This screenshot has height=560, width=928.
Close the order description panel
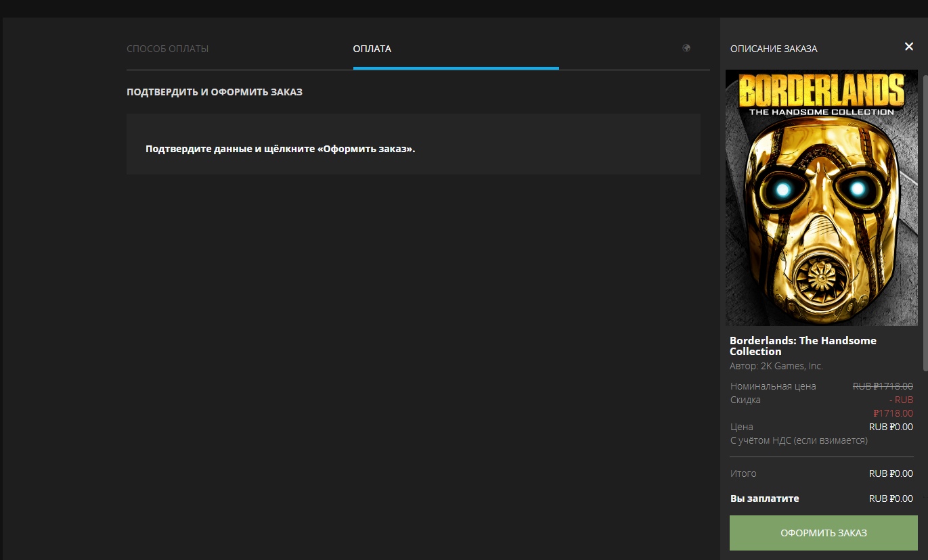(x=909, y=47)
